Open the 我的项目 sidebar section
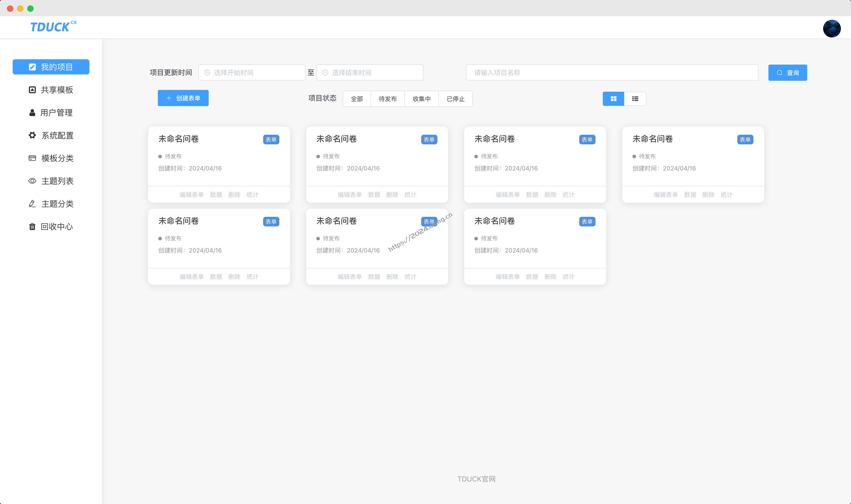 coord(51,67)
